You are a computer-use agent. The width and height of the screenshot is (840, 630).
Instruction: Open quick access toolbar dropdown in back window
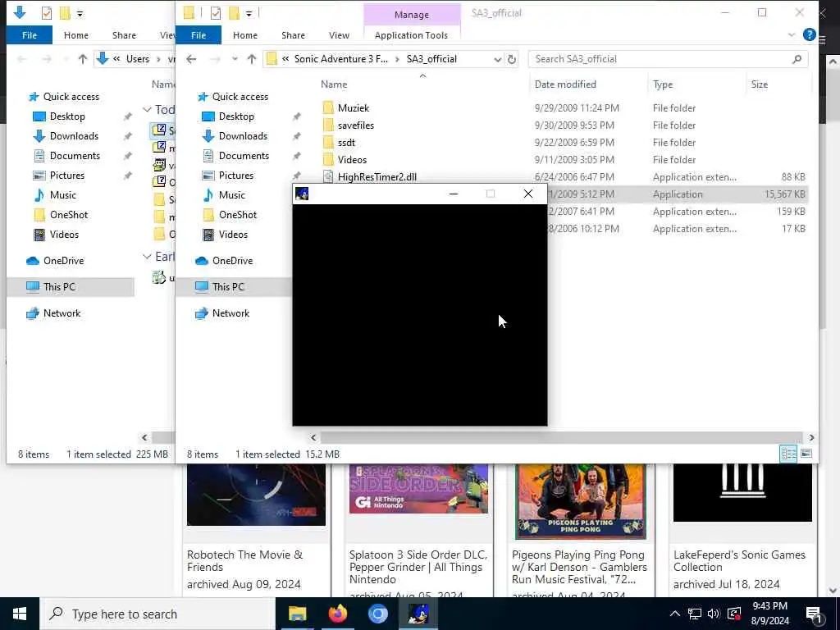[x=80, y=13]
